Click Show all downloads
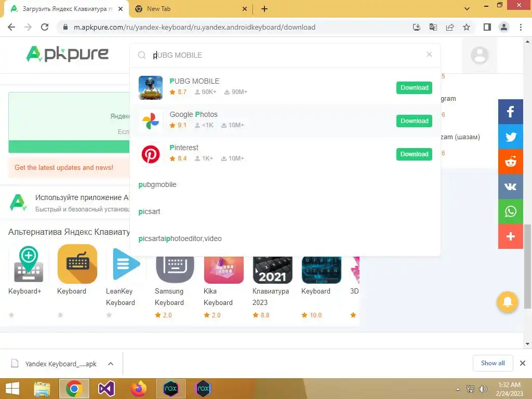The height and width of the screenshot is (399, 532). [x=493, y=363]
